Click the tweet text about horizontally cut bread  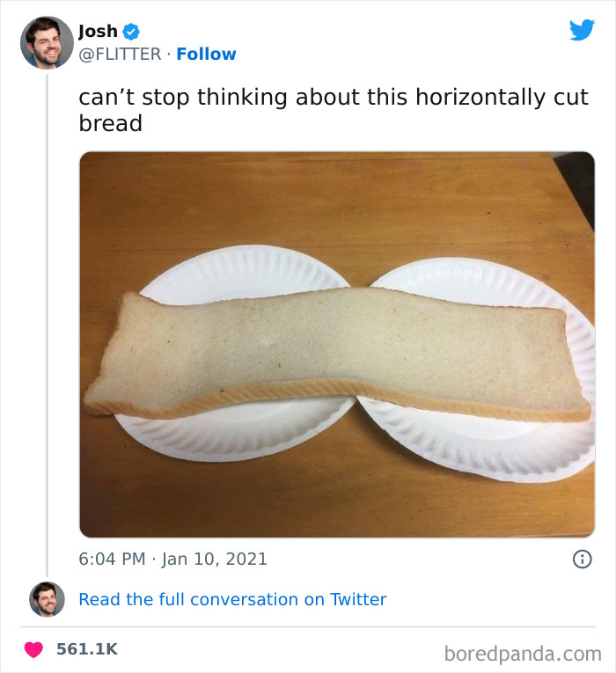(x=333, y=110)
